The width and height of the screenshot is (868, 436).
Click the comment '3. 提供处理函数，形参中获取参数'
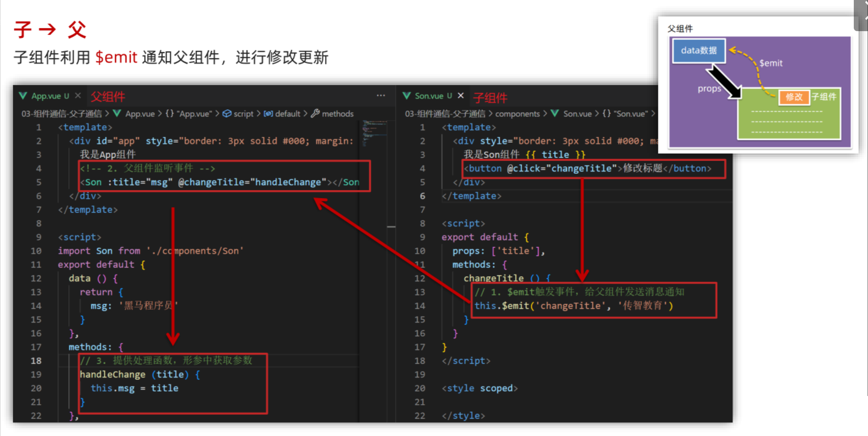166,361
